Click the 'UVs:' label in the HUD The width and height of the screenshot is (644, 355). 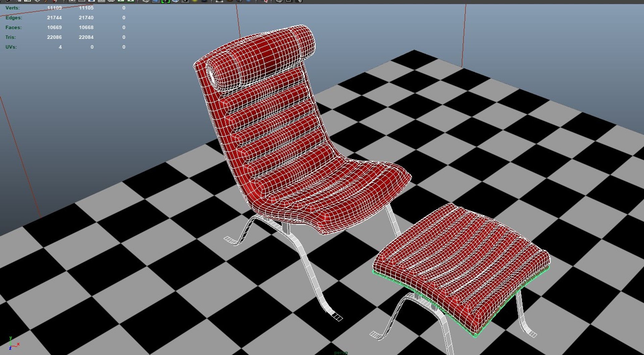[11, 47]
